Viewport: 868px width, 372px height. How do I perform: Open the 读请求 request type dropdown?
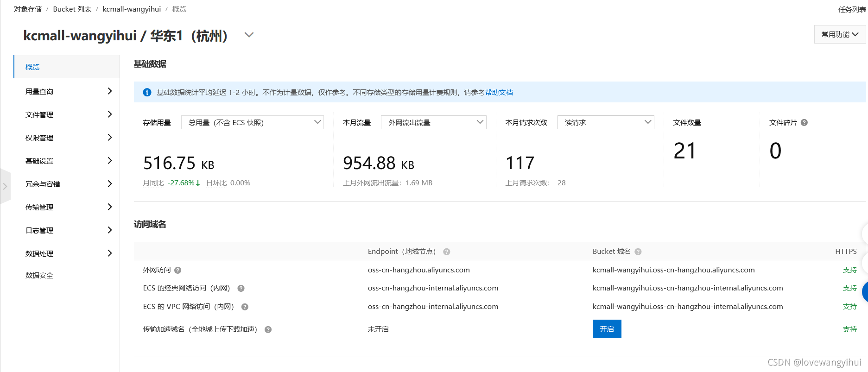606,122
